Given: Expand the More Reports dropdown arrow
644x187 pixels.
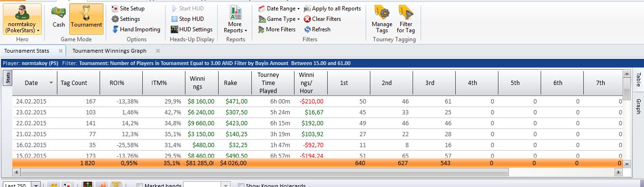Looking at the screenshot, I should coord(246,31).
